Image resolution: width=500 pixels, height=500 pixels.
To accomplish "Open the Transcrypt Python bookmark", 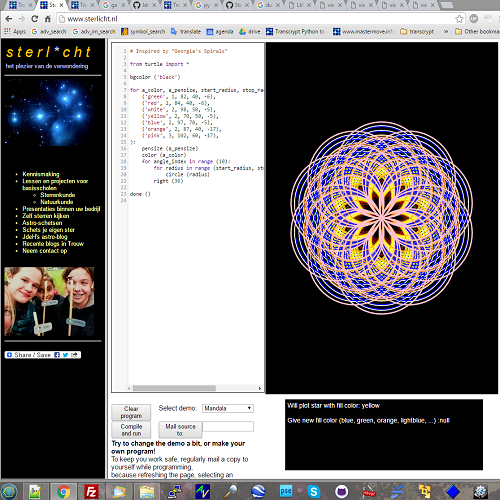I will coord(295,32).
